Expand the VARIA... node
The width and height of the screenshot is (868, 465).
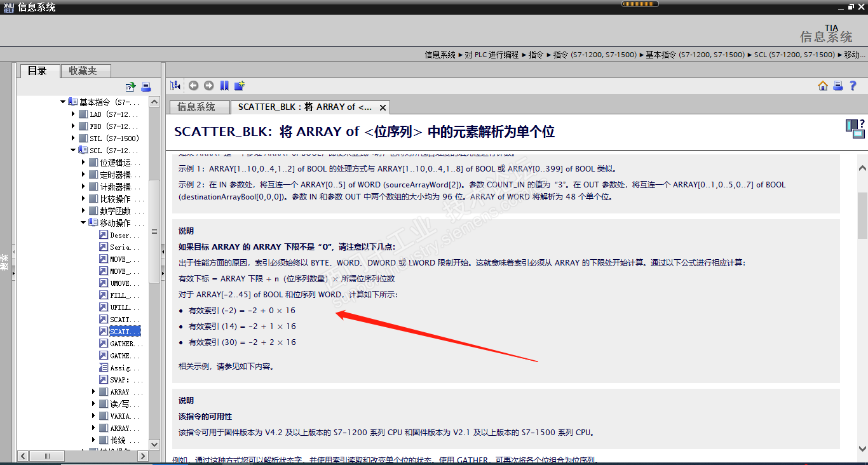click(93, 416)
